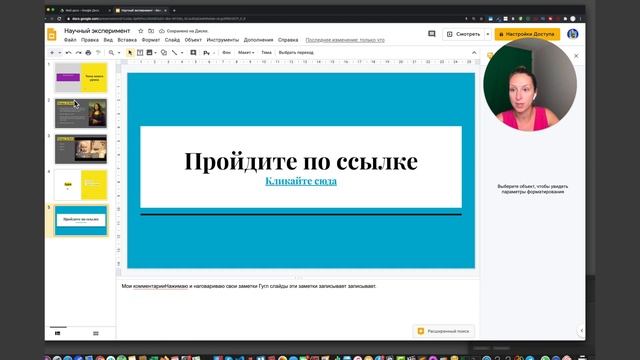Open the Вставка menu

pyautogui.click(x=127, y=40)
